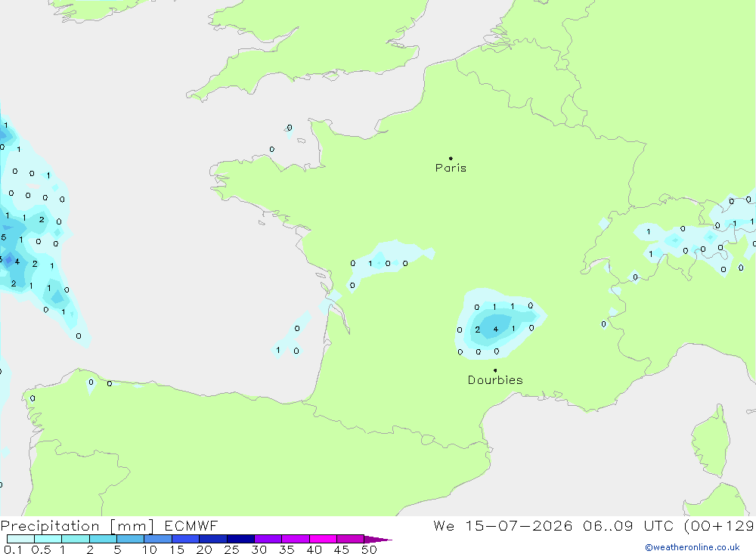This screenshot has width=756, height=554.
Task: Open the weatheronline.co.uk copyright link
Action: point(692,547)
